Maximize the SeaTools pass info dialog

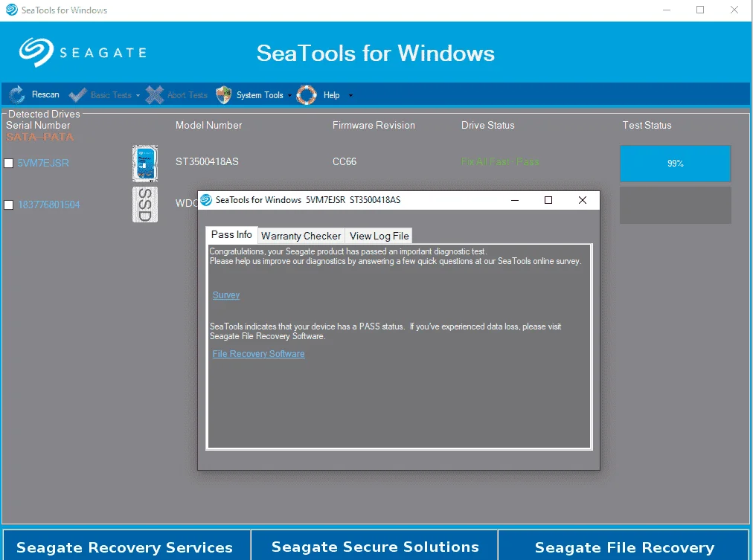coord(548,200)
